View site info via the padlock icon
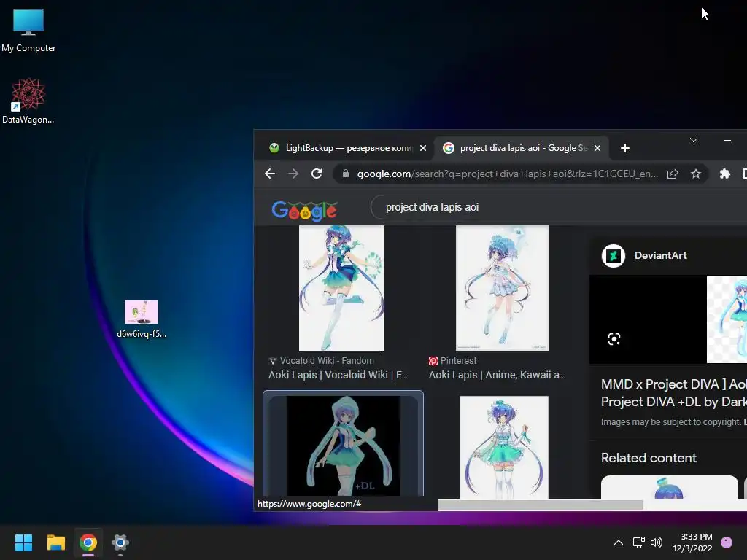Image resolution: width=747 pixels, height=560 pixels. pyautogui.click(x=346, y=174)
